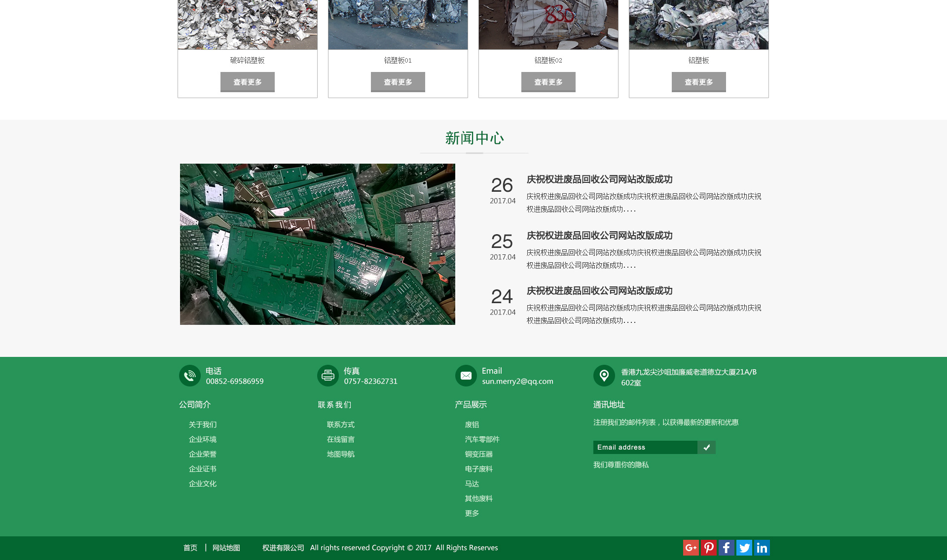This screenshot has height=560, width=947.
Task: Open the Twitter bird icon
Action: click(744, 548)
